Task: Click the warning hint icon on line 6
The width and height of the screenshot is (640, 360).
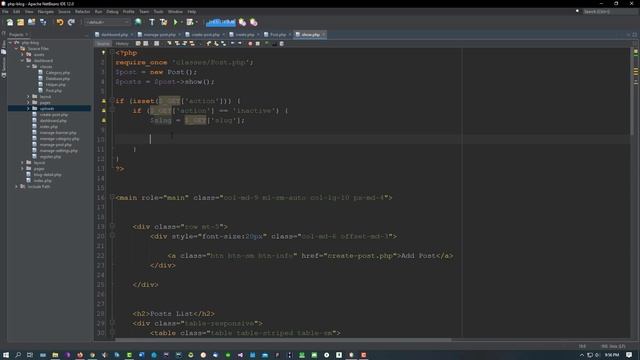Action: point(104,101)
